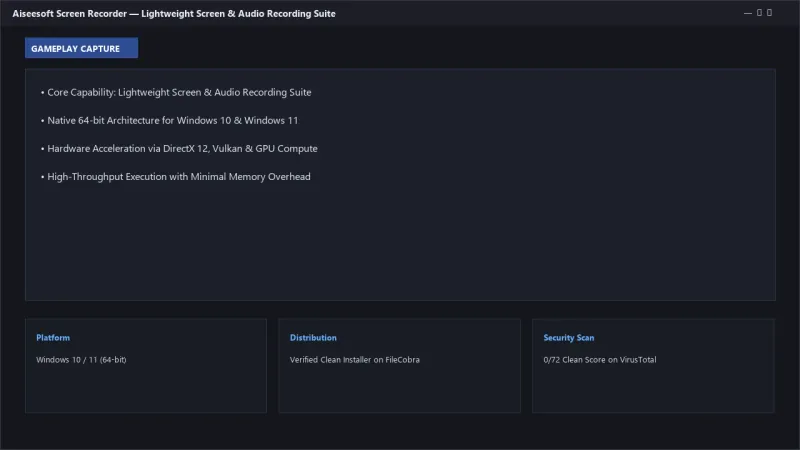This screenshot has height=450, width=800.
Task: Select the Native 64-bit Architecture line
Action: coord(169,120)
